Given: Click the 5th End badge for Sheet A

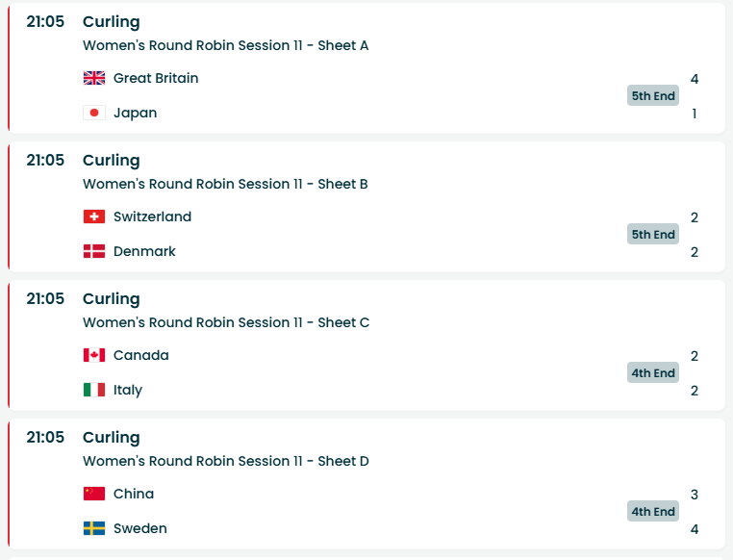Looking at the screenshot, I should (653, 95).
